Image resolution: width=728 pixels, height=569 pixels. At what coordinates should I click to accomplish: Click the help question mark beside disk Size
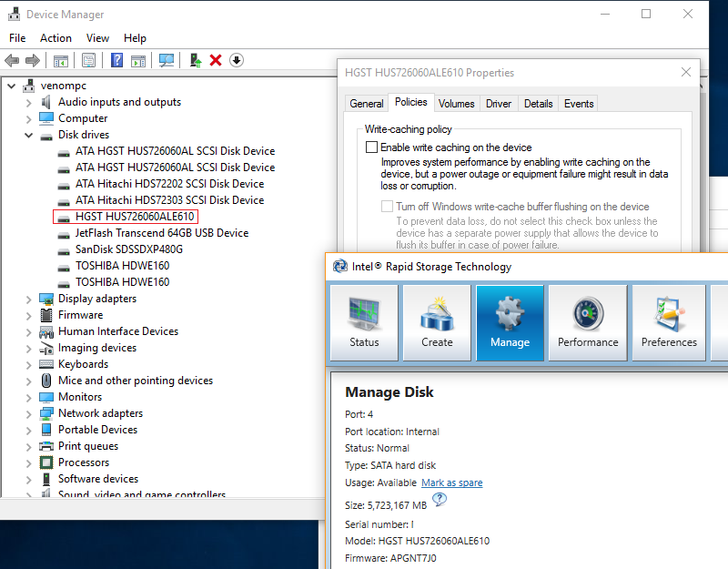(440, 500)
